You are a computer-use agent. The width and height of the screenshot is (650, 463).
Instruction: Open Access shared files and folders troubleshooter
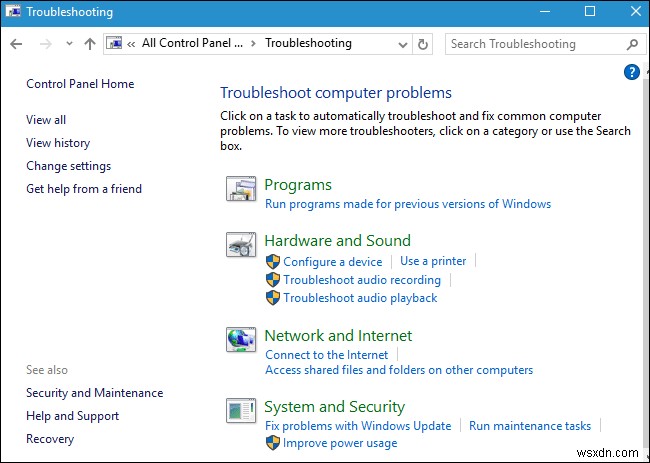coord(399,370)
